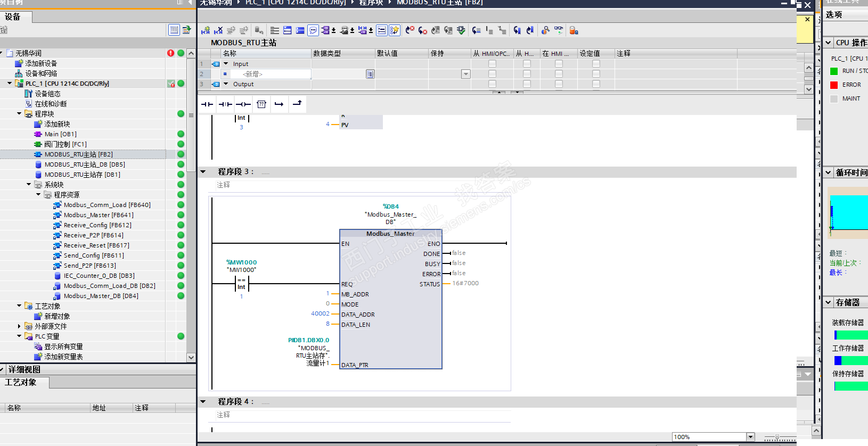Collapse the 系统块 folder in project tree
This screenshot has height=446, width=868.
pos(29,185)
